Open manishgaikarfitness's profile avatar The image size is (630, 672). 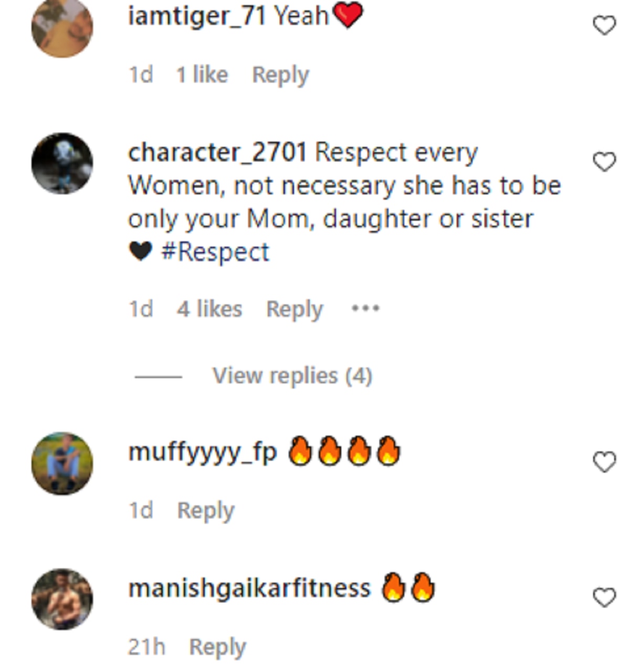tap(62, 599)
